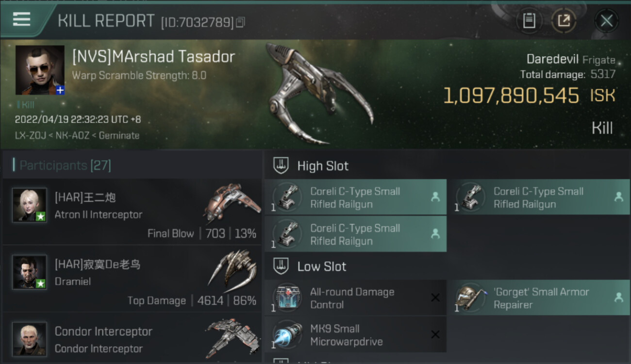Click the High Slot shield icon

(281, 165)
